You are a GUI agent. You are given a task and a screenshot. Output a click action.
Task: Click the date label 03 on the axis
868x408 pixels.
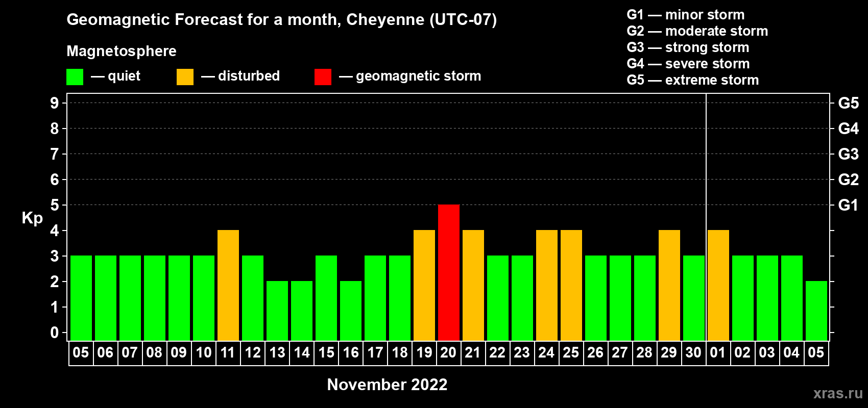(767, 352)
